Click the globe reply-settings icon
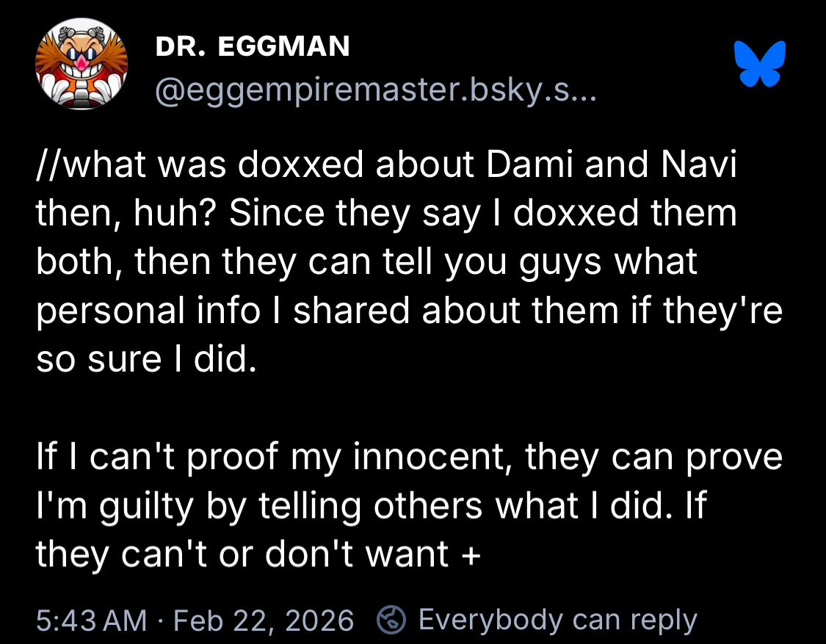826x644 pixels. point(391,621)
